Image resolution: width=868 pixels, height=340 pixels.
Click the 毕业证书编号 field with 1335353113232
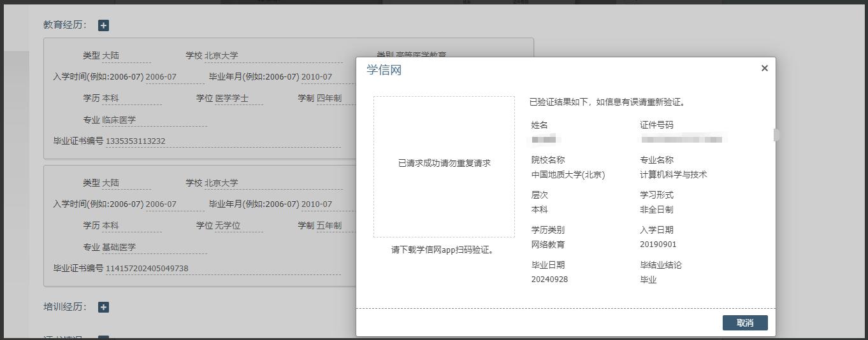coord(222,141)
